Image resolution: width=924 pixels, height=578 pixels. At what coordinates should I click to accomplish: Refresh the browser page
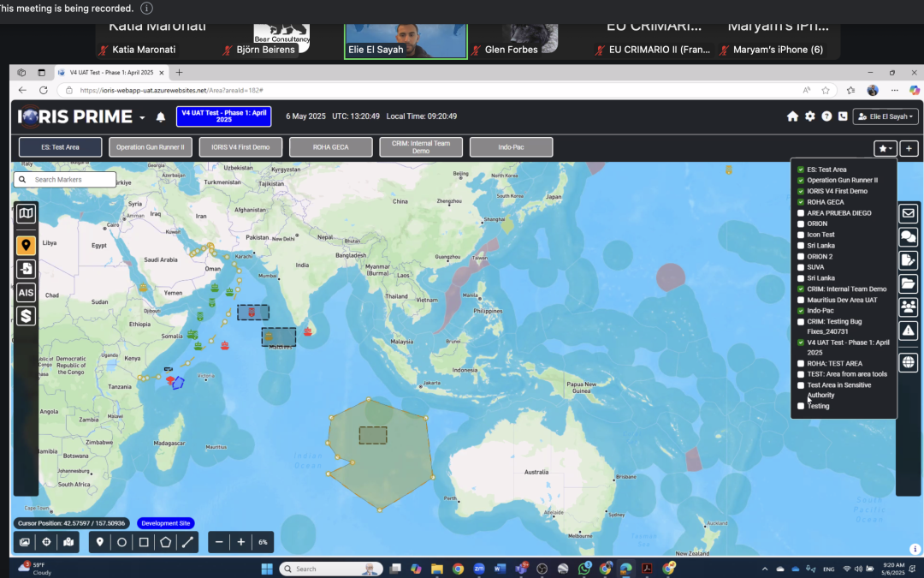[43, 90]
